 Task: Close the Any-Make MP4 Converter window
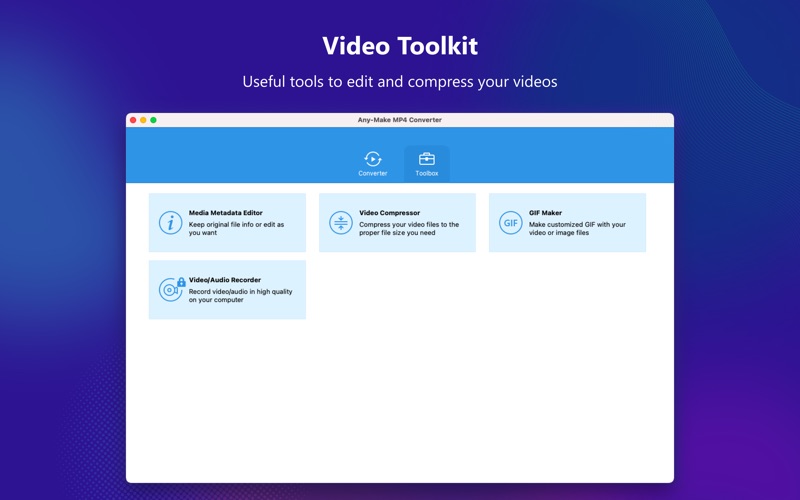(x=133, y=120)
